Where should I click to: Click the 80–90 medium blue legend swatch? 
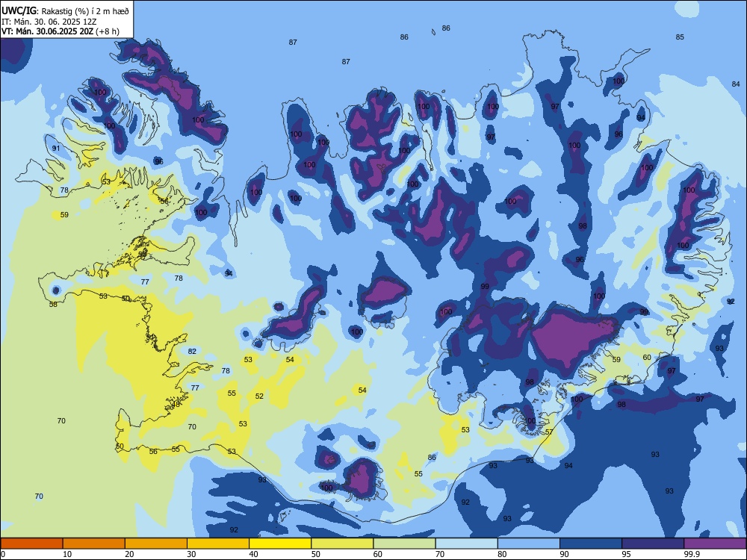529,544
